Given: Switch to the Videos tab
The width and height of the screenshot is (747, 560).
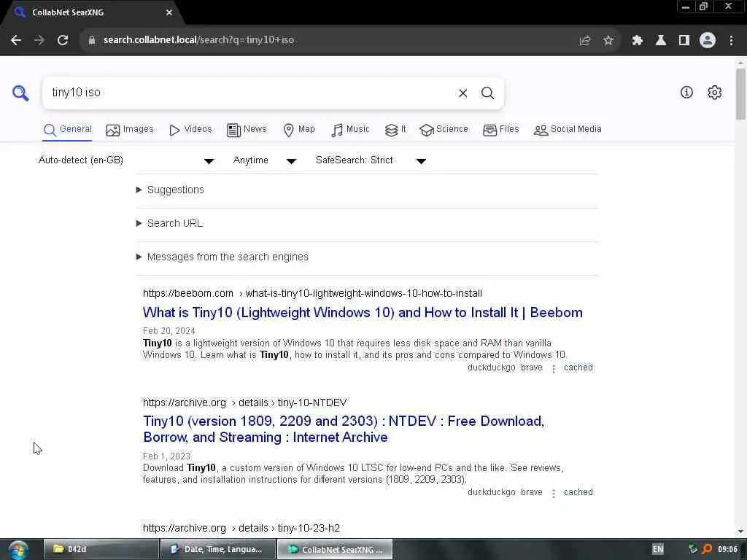Looking at the screenshot, I should click(190, 130).
